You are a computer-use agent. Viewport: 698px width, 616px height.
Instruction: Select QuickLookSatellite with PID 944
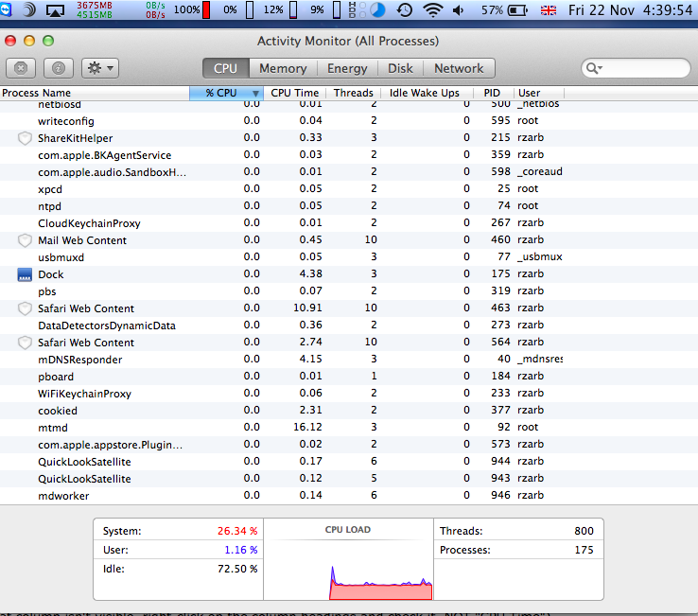(349, 462)
